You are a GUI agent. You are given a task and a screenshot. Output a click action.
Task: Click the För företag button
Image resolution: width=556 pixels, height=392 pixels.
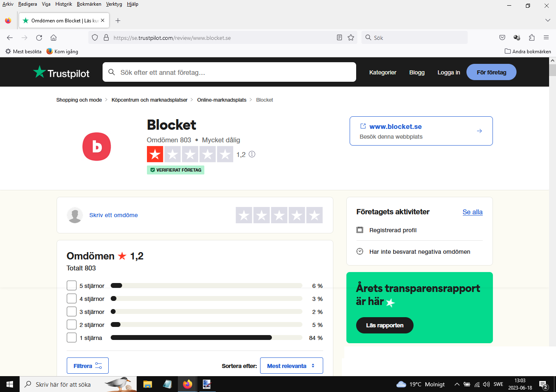tap(491, 72)
